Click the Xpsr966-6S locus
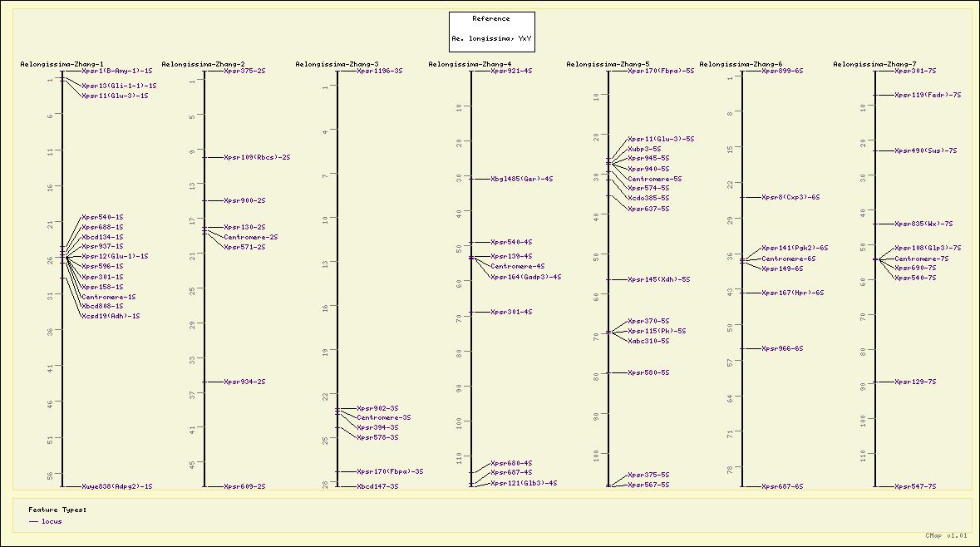Image resolution: width=980 pixels, height=547 pixels. (x=782, y=348)
